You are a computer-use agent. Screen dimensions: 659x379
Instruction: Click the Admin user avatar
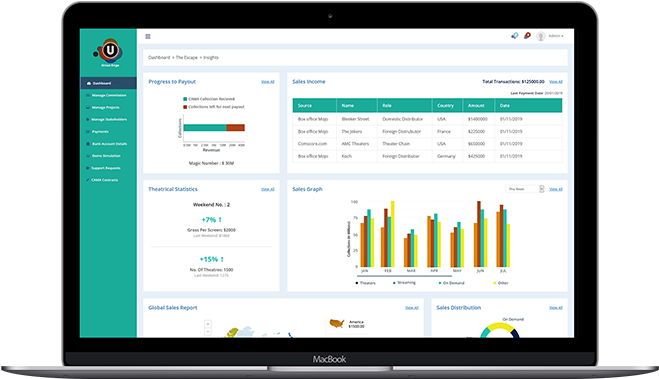tap(541, 36)
